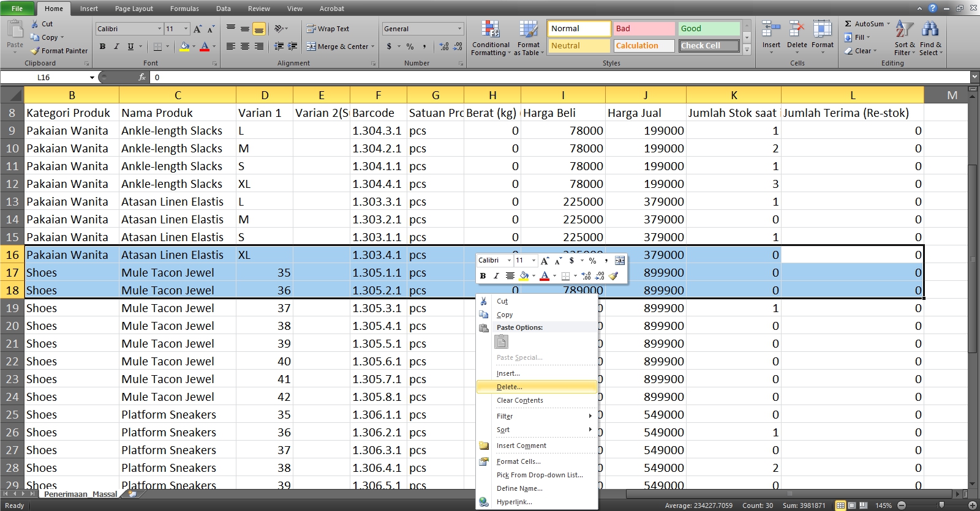980x511 pixels.
Task: Expand the General number format dropdown
Action: 459,29
